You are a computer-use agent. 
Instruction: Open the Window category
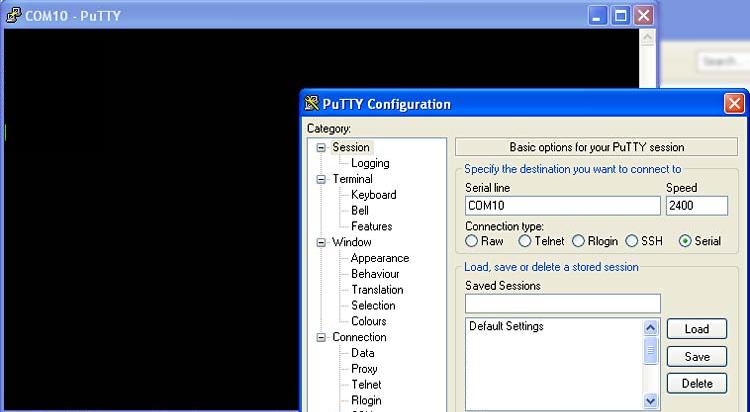coord(352,242)
